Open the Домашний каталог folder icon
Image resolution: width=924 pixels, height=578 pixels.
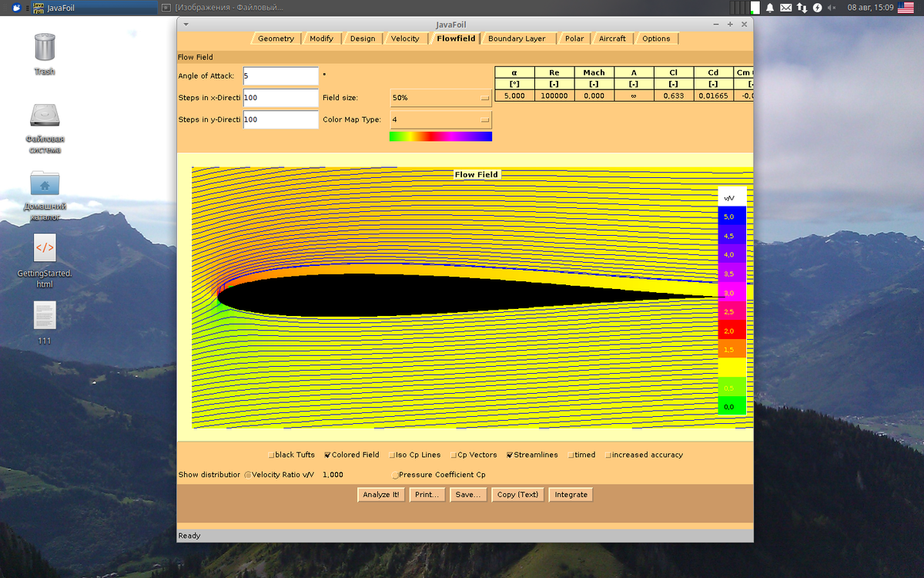click(x=45, y=183)
